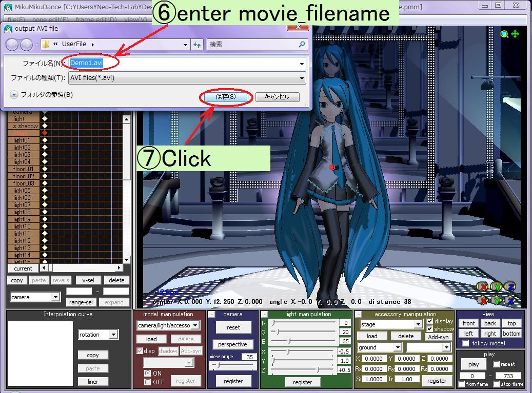Open the rotation interpolation dropdown
This screenshot has width=532, height=393.
[114, 335]
